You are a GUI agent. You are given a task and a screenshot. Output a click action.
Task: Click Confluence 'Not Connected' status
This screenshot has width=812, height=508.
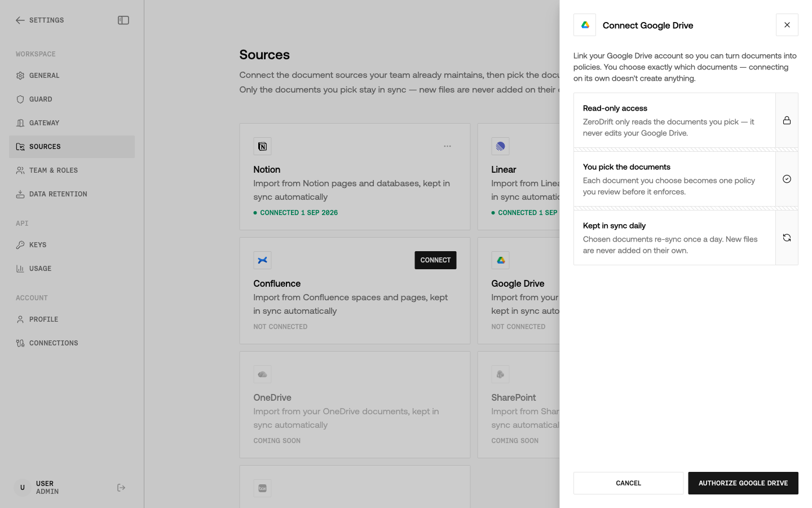[x=280, y=327]
